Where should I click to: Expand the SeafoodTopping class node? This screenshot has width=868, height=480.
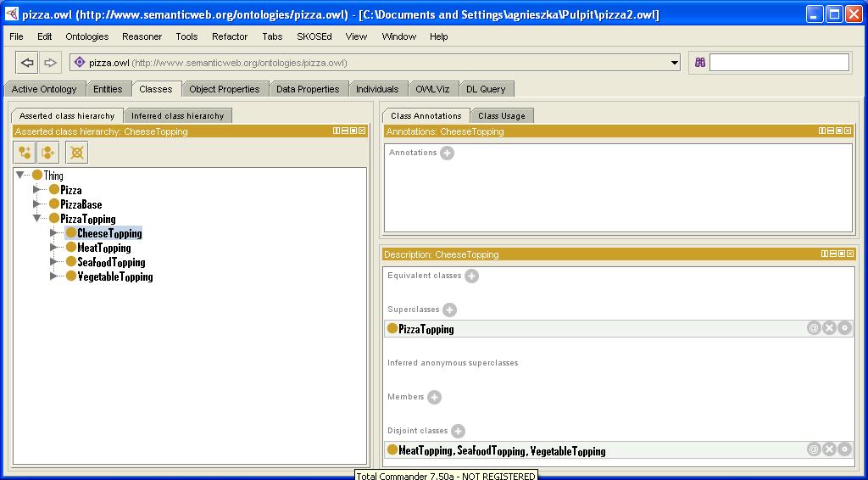53,261
